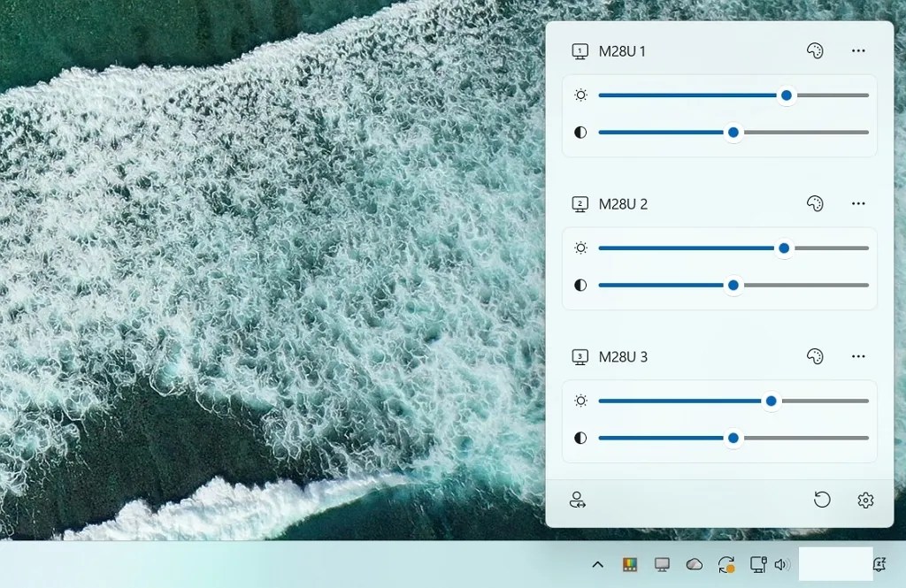Screen dimensions: 906x588
Task: Adjust M28U 1 contrast slider handle
Action: tap(733, 133)
